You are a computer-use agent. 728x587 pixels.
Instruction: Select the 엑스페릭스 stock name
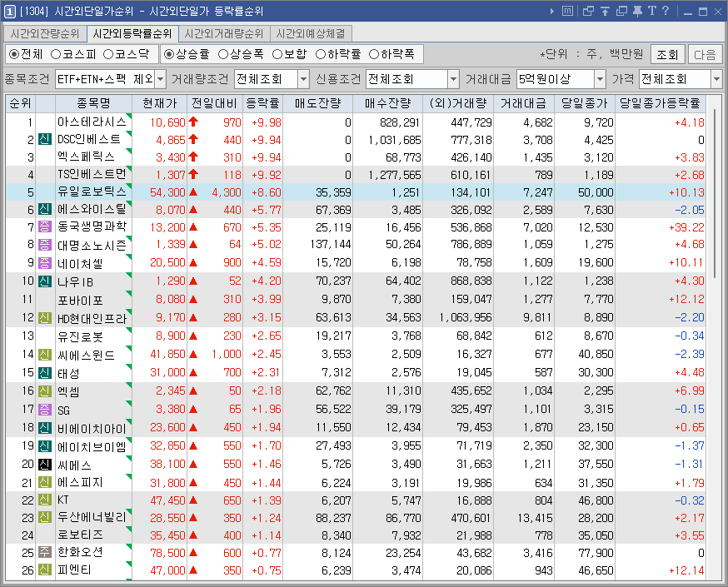(86, 157)
